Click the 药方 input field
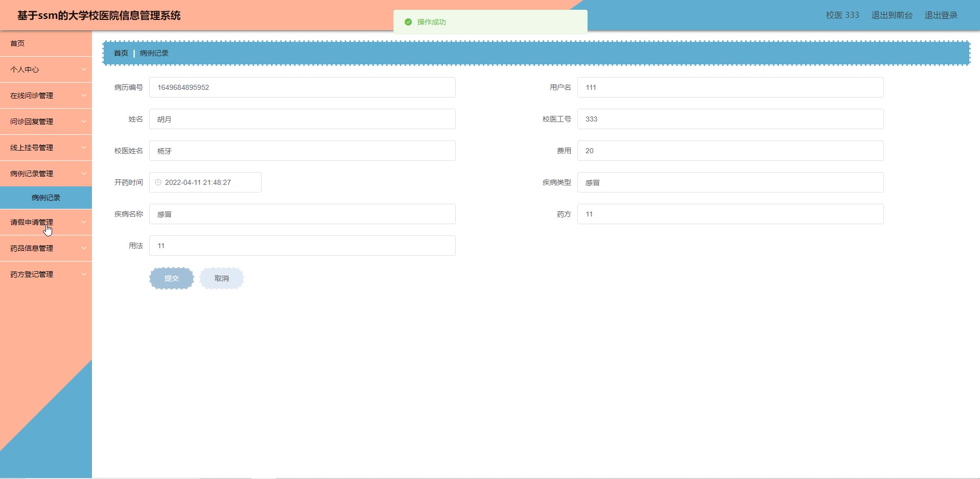Screen dimensions: 980x479 731,214
